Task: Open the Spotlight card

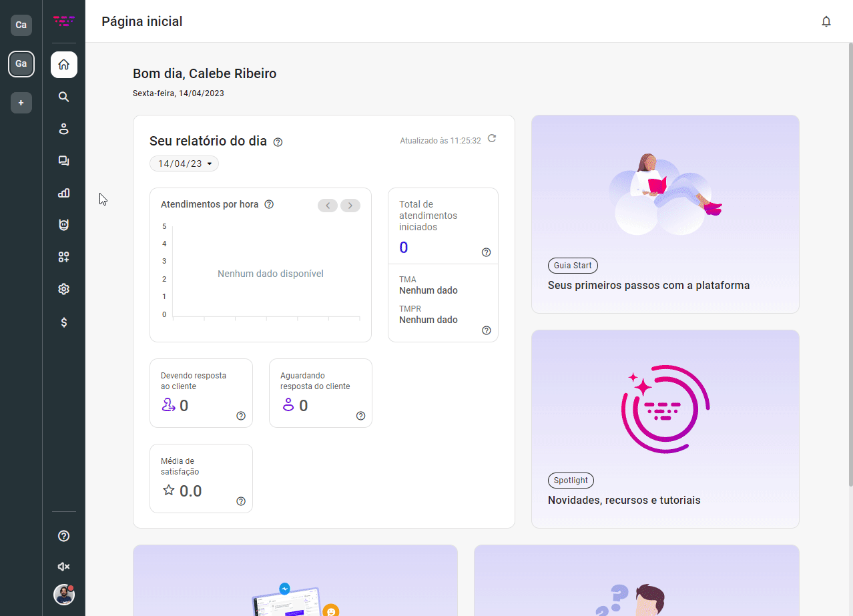Action: point(665,429)
